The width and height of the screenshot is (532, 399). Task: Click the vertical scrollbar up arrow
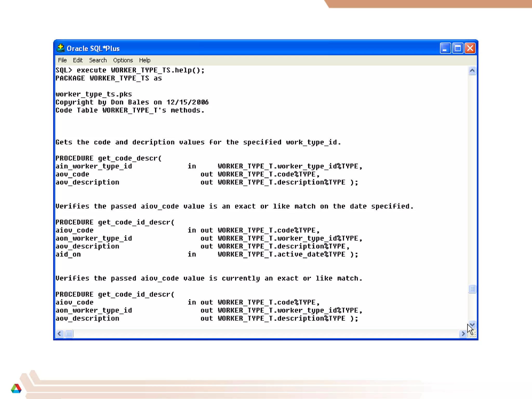point(472,70)
